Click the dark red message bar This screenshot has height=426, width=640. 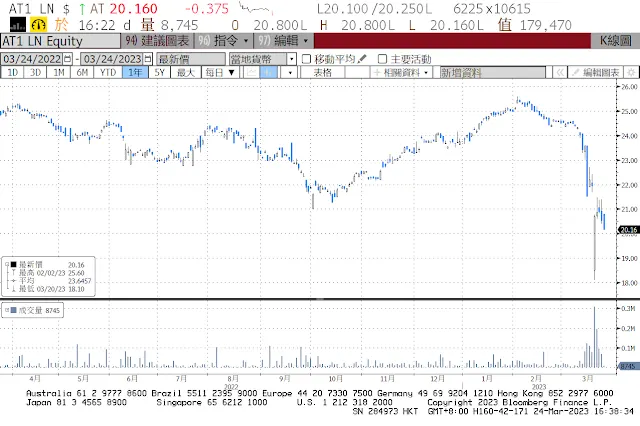click(x=452, y=41)
